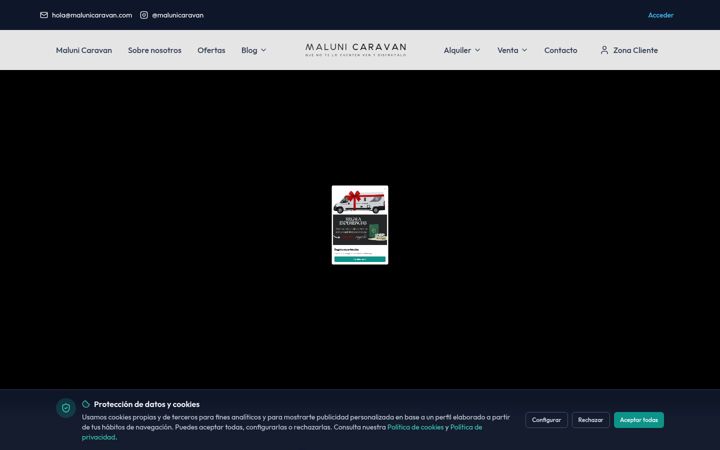Click the envelope email icon
The height and width of the screenshot is (450, 720).
[44, 15]
